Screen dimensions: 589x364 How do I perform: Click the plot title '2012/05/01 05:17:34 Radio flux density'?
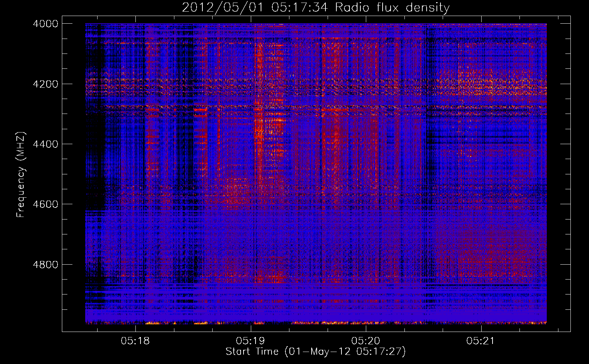(316, 7)
